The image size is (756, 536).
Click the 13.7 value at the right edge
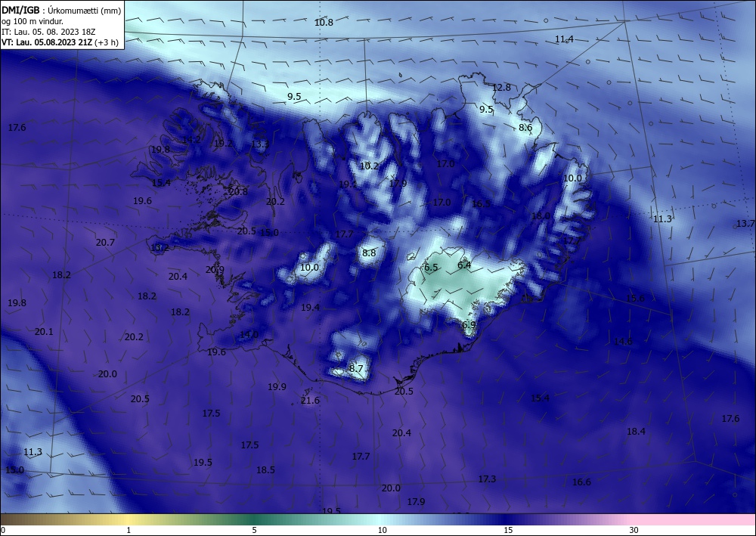click(745, 223)
